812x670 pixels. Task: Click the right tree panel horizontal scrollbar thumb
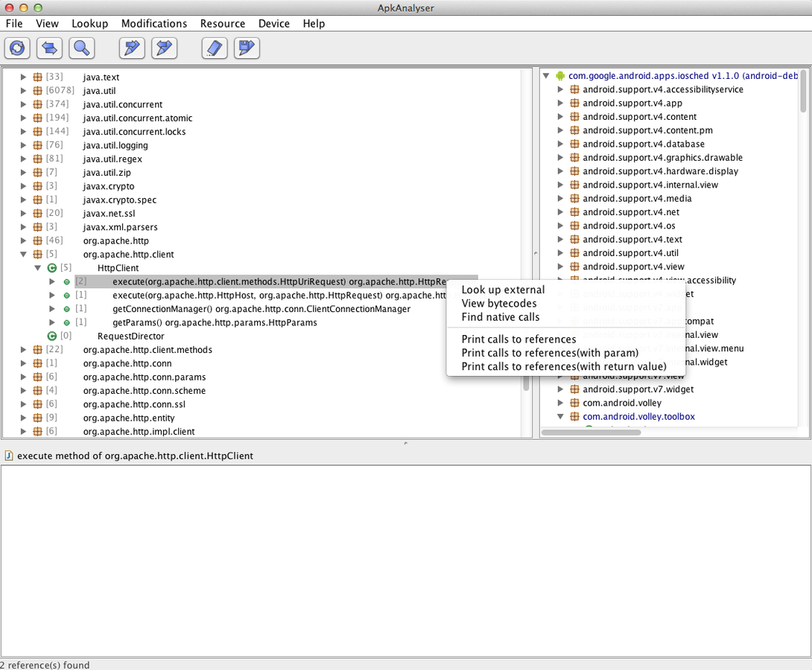point(591,432)
